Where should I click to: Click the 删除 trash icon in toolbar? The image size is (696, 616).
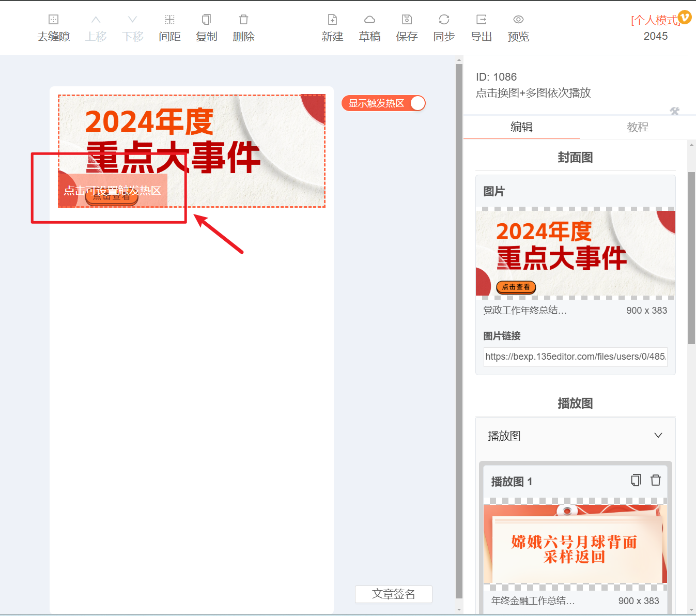tap(243, 20)
